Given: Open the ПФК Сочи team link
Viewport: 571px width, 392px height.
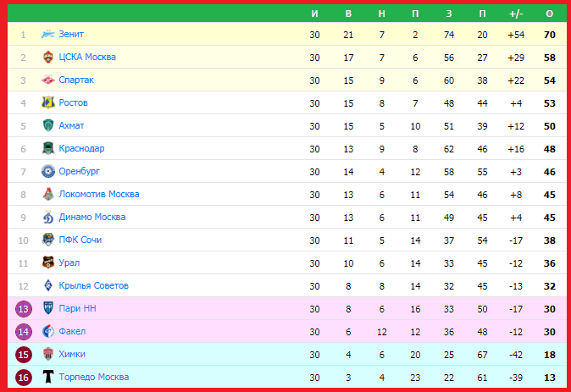Looking at the screenshot, I should click(80, 240).
